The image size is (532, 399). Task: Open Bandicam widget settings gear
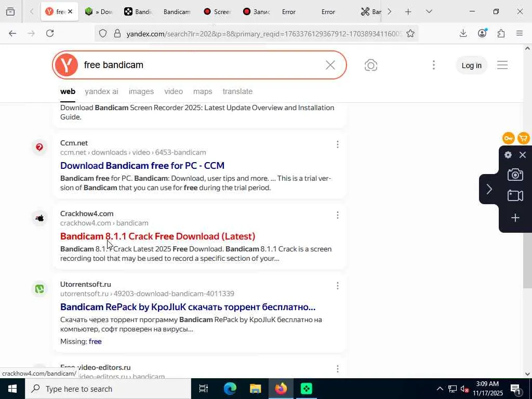(508, 155)
